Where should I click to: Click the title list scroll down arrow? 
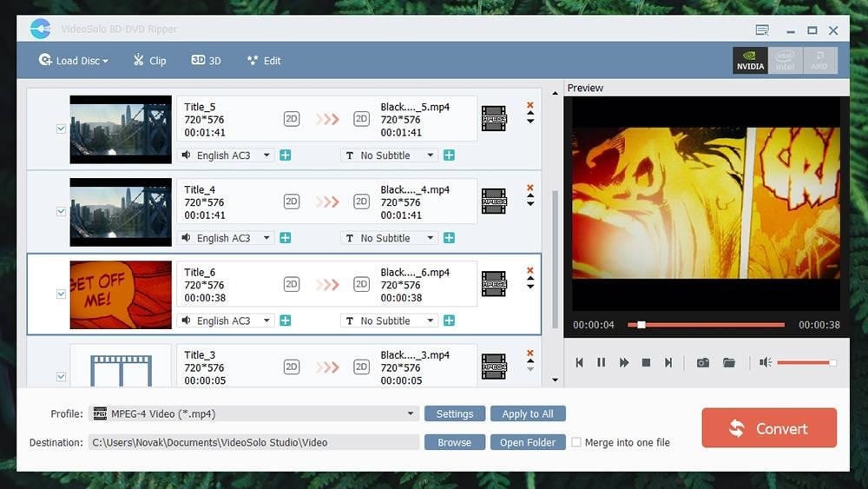click(555, 380)
